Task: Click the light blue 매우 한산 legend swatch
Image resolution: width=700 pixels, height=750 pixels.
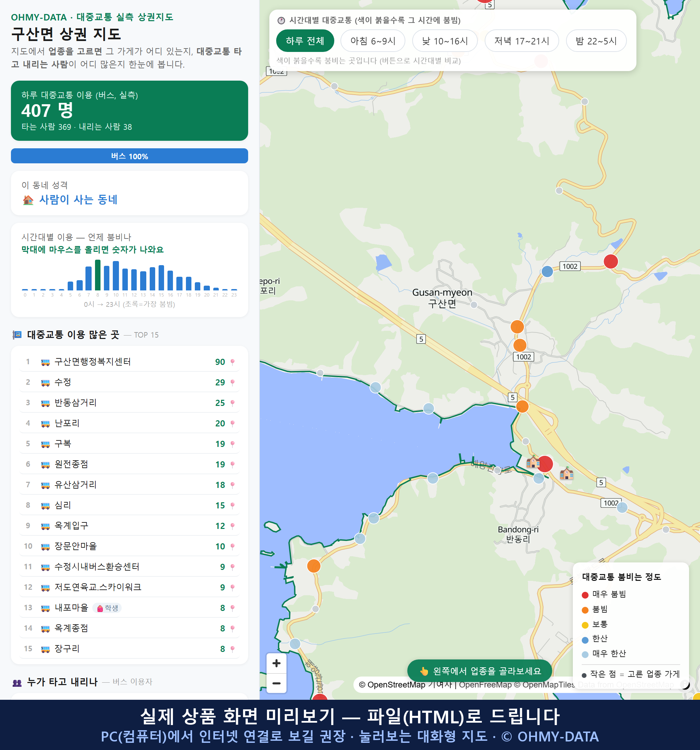Action: (x=585, y=654)
